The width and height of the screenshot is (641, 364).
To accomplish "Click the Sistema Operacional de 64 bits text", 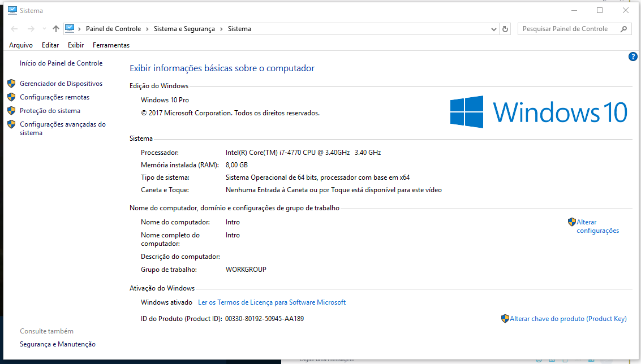I will (317, 177).
